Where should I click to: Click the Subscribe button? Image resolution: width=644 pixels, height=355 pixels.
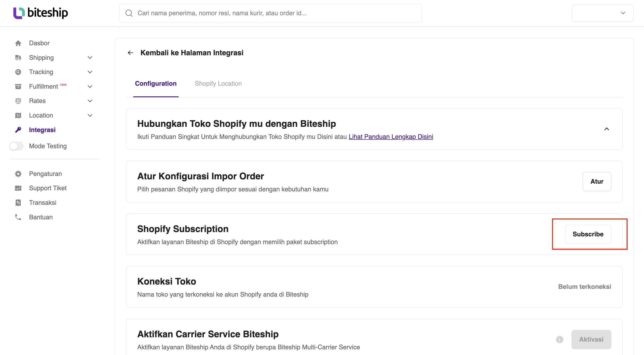(x=588, y=234)
